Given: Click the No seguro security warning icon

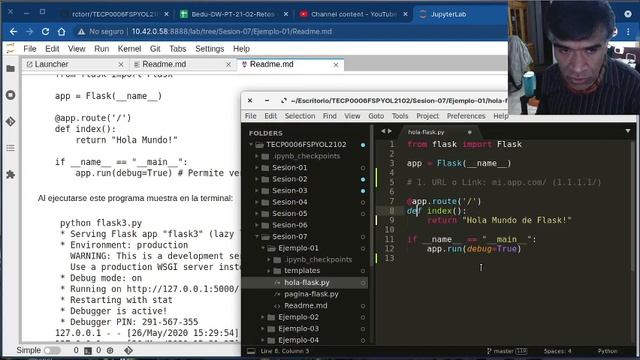Looking at the screenshot, I should [x=82, y=31].
